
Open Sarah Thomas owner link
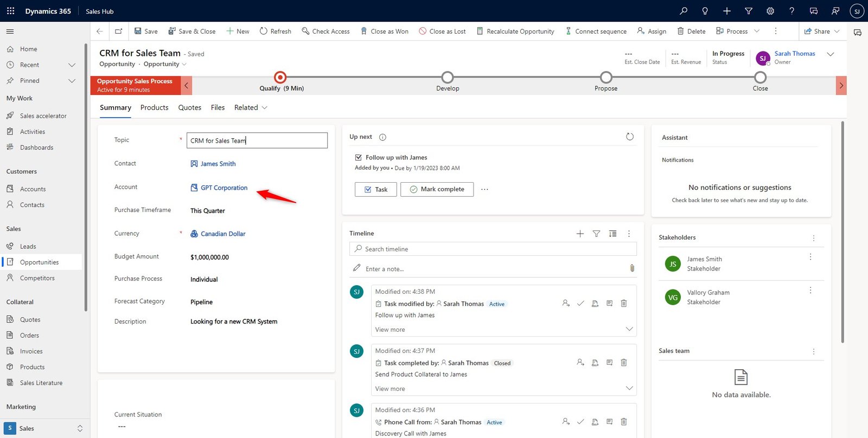pos(795,54)
